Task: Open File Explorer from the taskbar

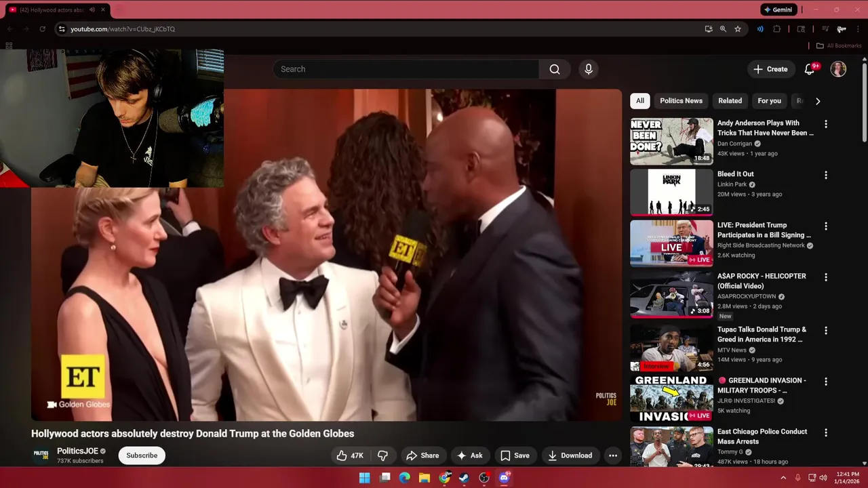Action: (x=425, y=478)
